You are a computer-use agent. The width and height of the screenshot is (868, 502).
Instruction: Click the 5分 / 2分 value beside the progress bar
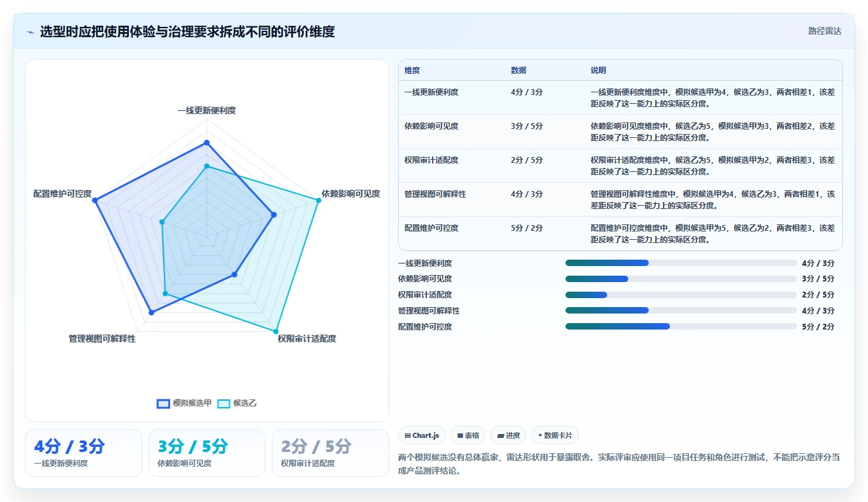[818, 326]
